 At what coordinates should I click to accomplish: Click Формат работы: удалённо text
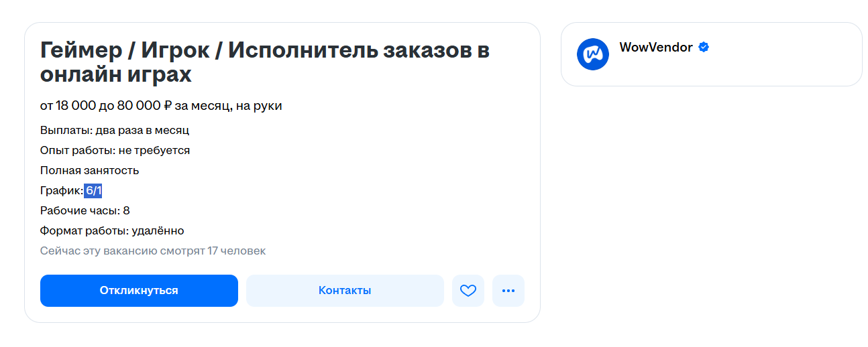point(112,230)
